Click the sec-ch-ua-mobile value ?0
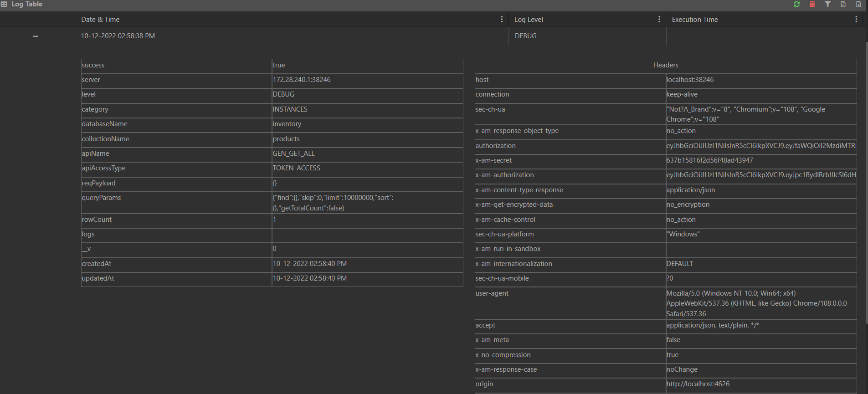Image resolution: width=868 pixels, height=394 pixels. [670, 278]
